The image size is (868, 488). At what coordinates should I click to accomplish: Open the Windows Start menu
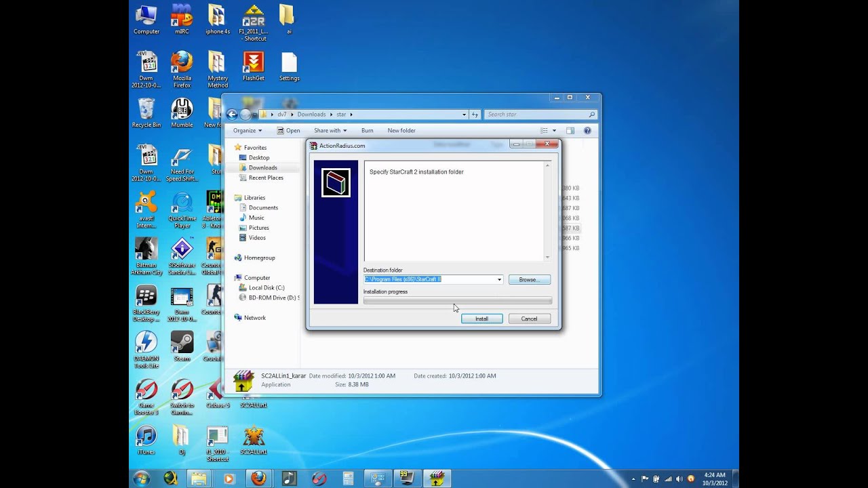142,479
